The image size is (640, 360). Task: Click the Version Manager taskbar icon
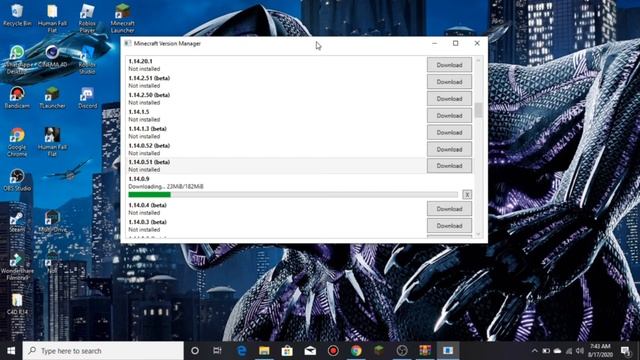[448, 351]
